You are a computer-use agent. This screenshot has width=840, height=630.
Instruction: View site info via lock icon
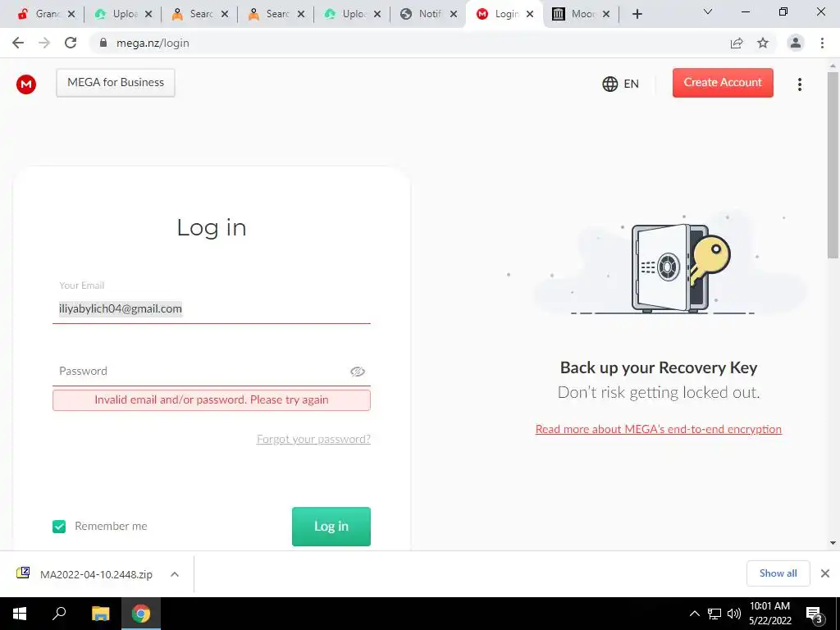(x=103, y=43)
